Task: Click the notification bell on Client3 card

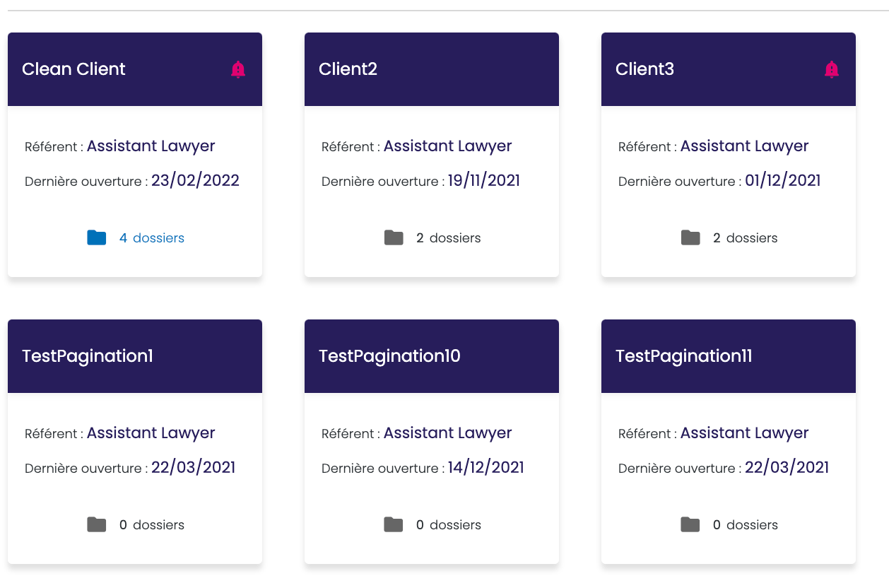Action: [832, 69]
